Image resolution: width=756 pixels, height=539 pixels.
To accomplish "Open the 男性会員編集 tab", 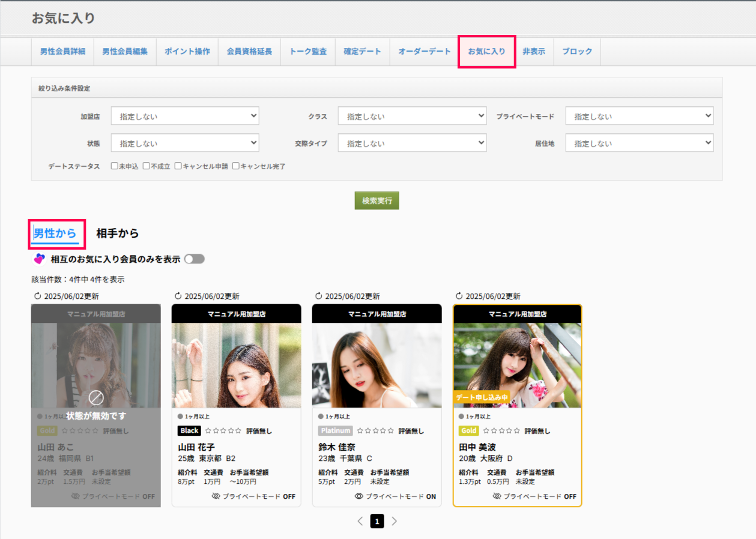I will pyautogui.click(x=125, y=52).
